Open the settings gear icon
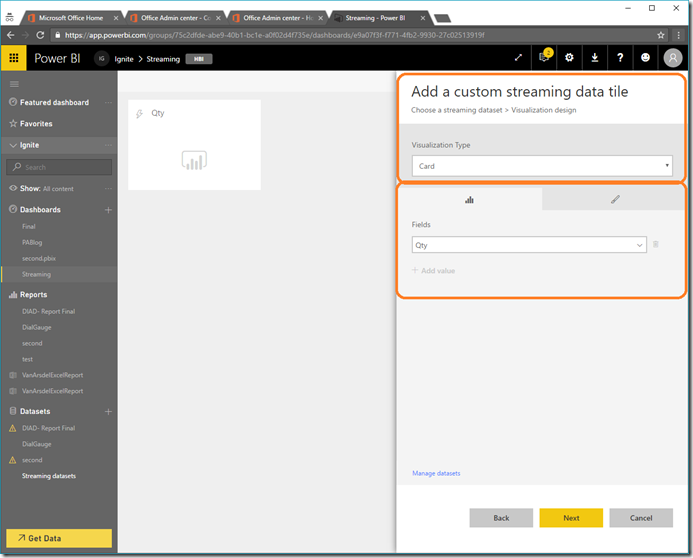The image size is (693, 558). pos(569,58)
